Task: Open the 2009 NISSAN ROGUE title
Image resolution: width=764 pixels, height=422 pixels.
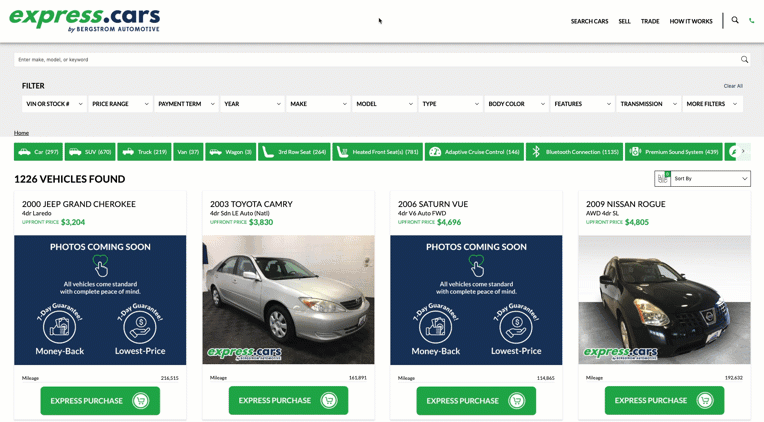Action: pyautogui.click(x=626, y=204)
